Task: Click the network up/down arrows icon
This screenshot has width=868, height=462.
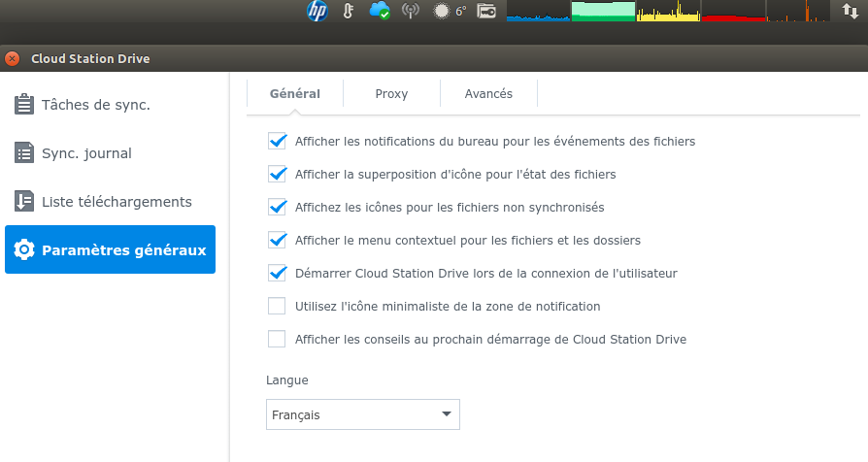Action: [848, 12]
